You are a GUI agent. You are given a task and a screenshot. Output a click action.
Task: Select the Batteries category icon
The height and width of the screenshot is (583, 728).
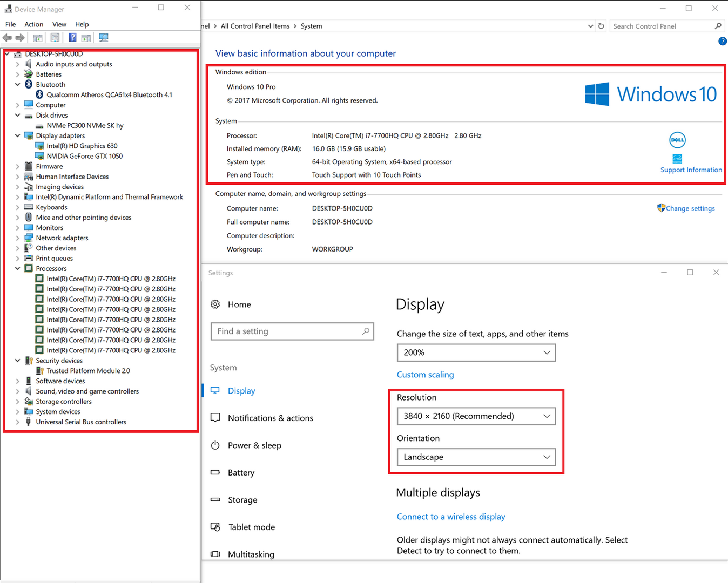(x=29, y=74)
